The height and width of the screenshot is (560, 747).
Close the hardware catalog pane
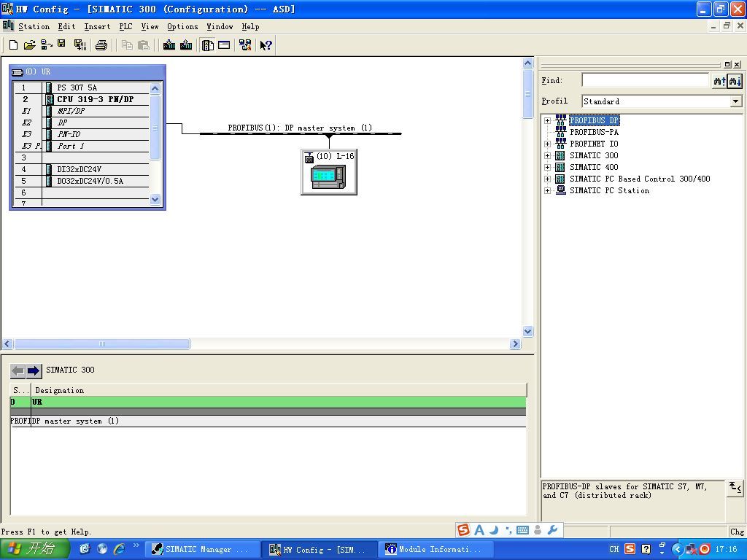coord(737,64)
